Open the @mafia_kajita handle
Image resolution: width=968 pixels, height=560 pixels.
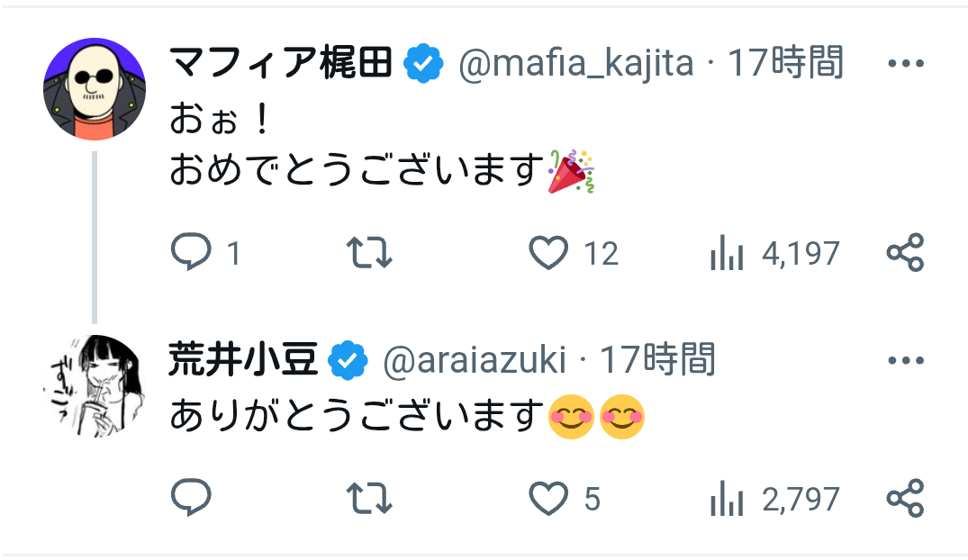click(576, 64)
